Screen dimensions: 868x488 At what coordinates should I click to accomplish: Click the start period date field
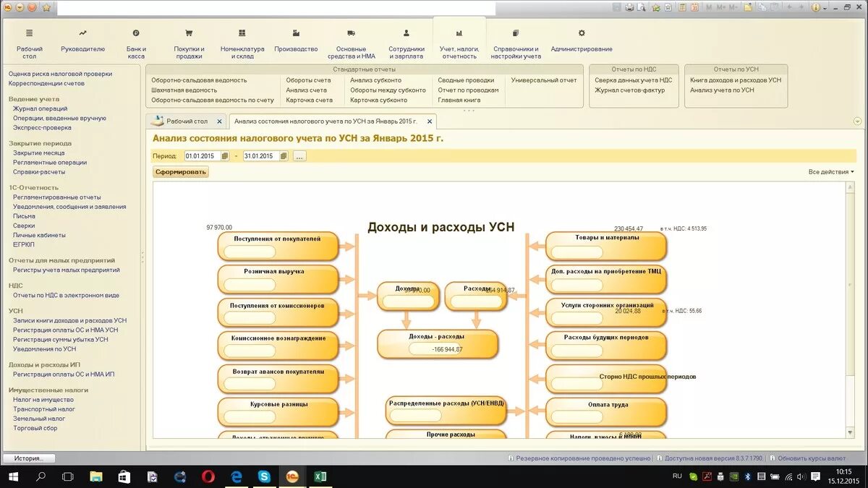203,156
